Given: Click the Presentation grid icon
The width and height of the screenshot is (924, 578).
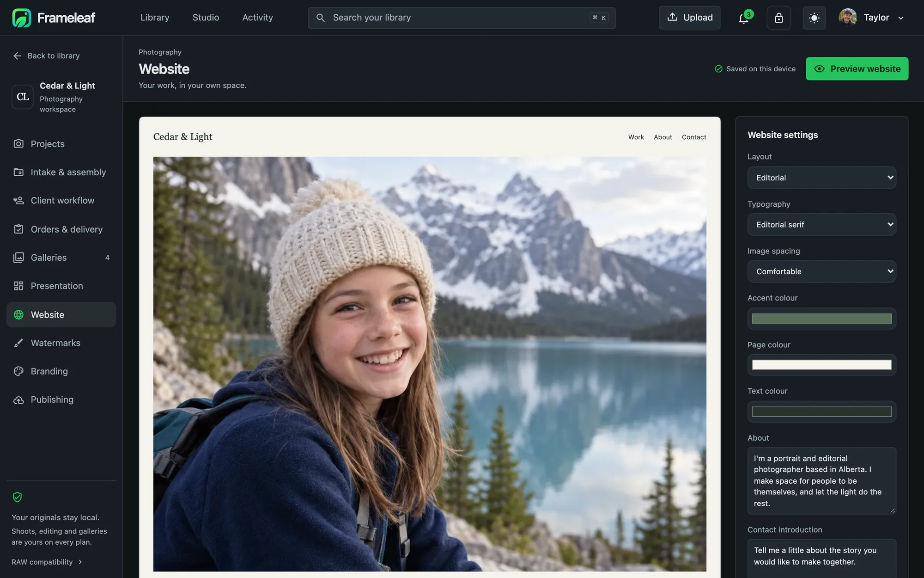Looking at the screenshot, I should 18,286.
